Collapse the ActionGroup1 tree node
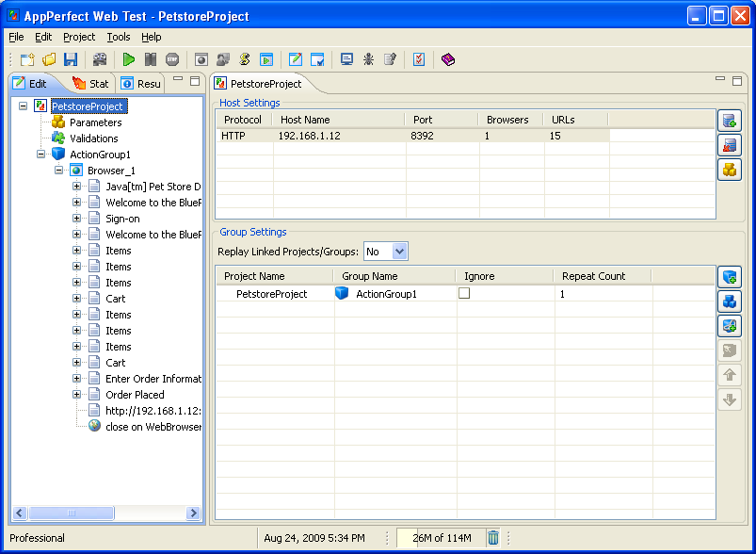 click(x=41, y=155)
